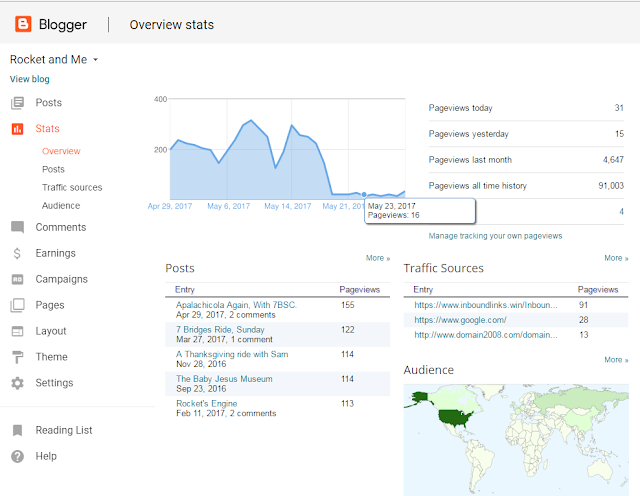
Task: Click the Comments speech bubble icon
Action: pos(17,227)
